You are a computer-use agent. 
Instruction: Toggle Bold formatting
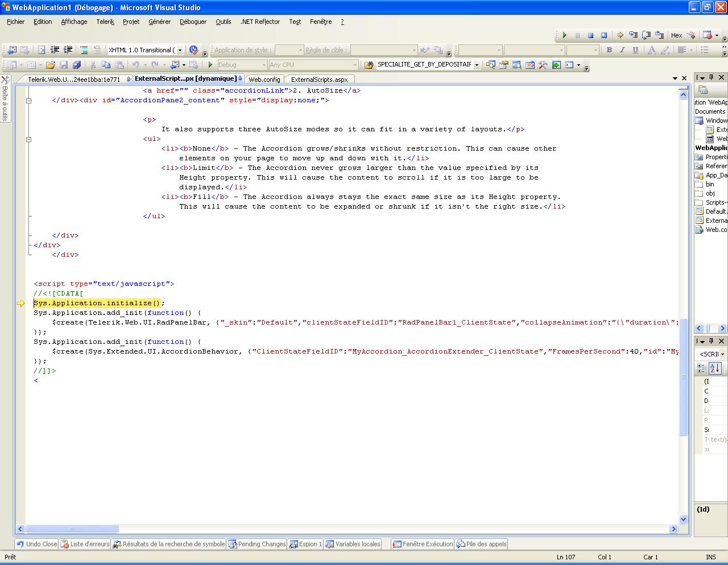click(x=609, y=50)
